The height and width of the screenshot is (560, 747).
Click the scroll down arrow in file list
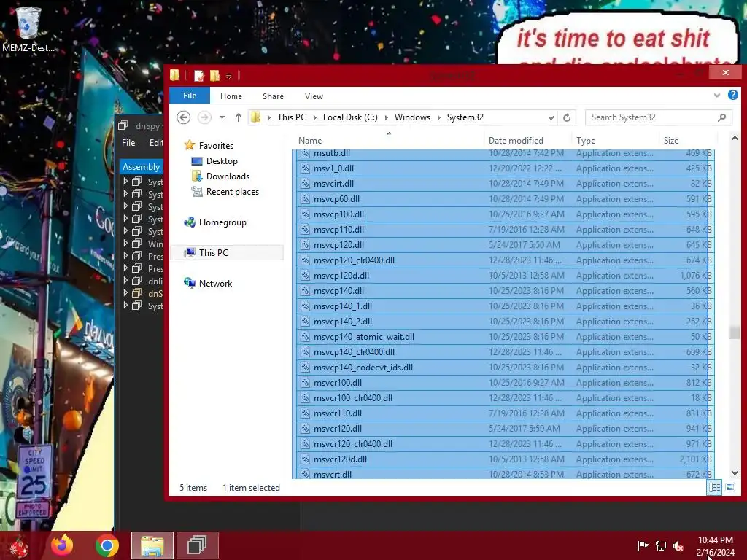[734, 473]
